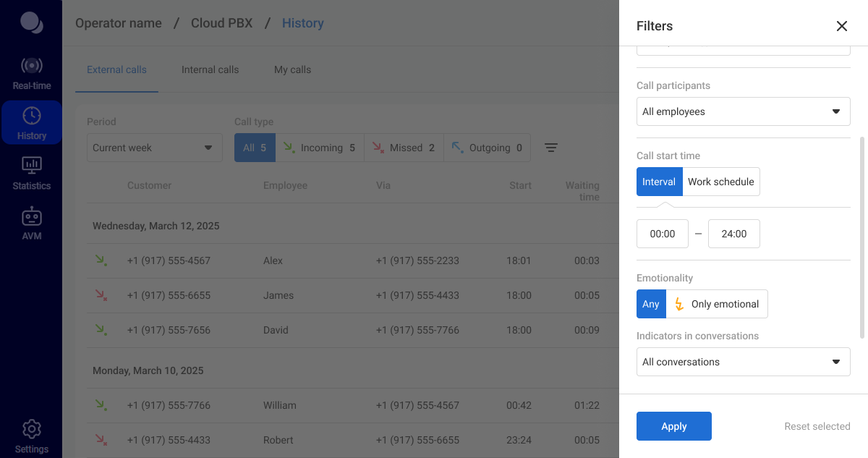The width and height of the screenshot is (868, 458).
Task: Click the incoming call icon for David's call
Action: point(101,330)
